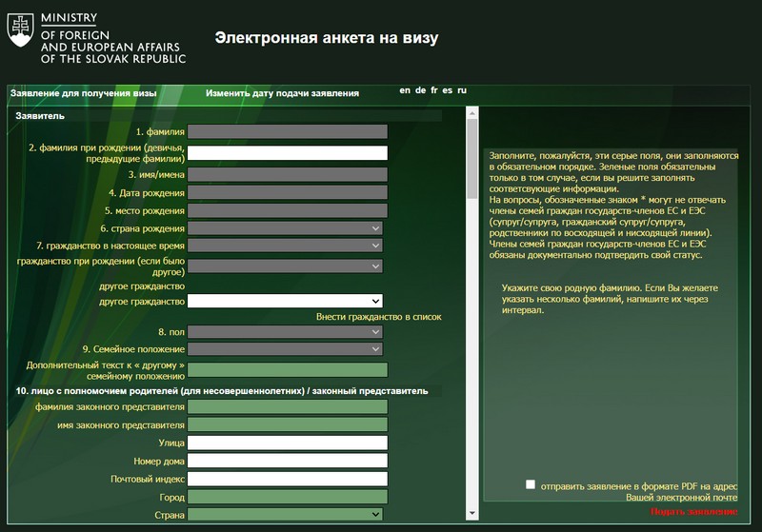Focus the Почтовый индекс input field
This screenshot has height=532, width=762.
pyautogui.click(x=288, y=479)
